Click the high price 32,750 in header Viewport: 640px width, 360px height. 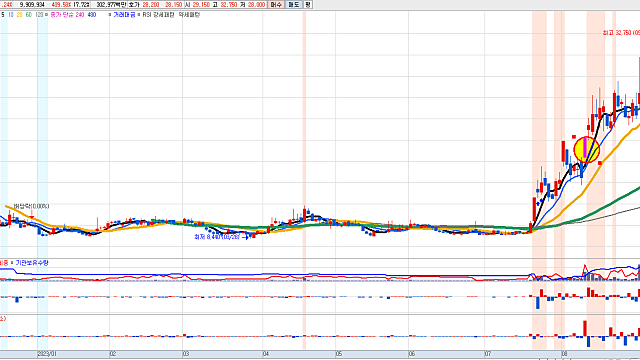click(228, 4)
